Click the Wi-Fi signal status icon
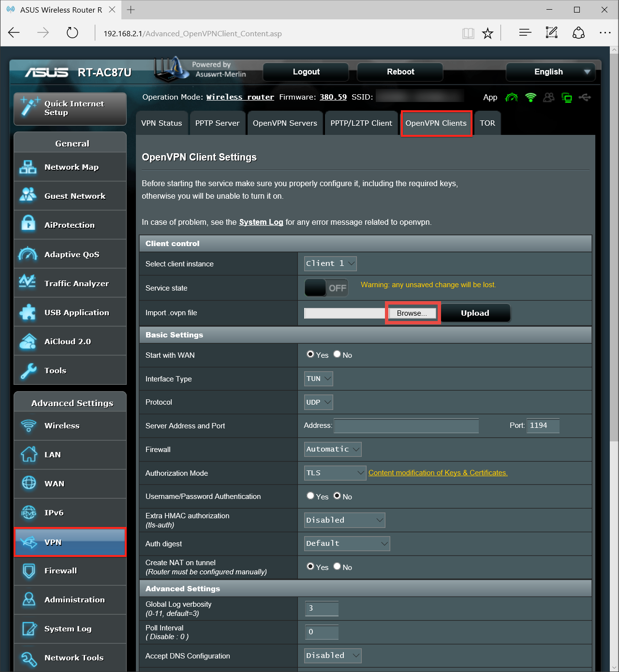Image resolution: width=619 pixels, height=672 pixels. (x=531, y=98)
